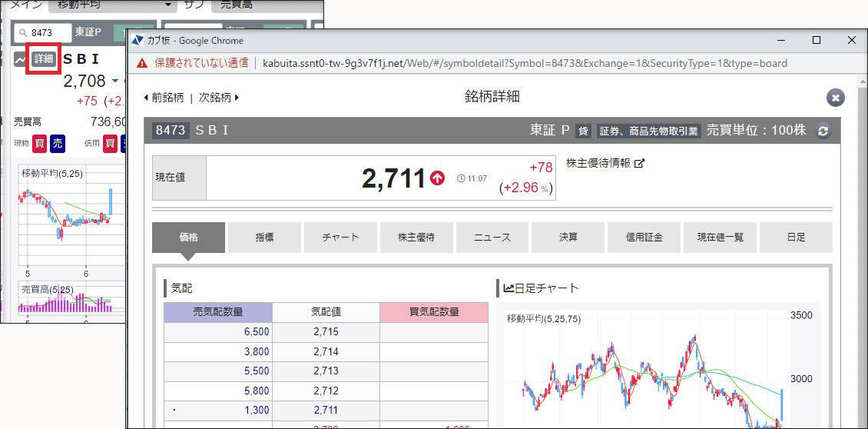
Task: Click the red 信用 買 button
Action: [111, 144]
